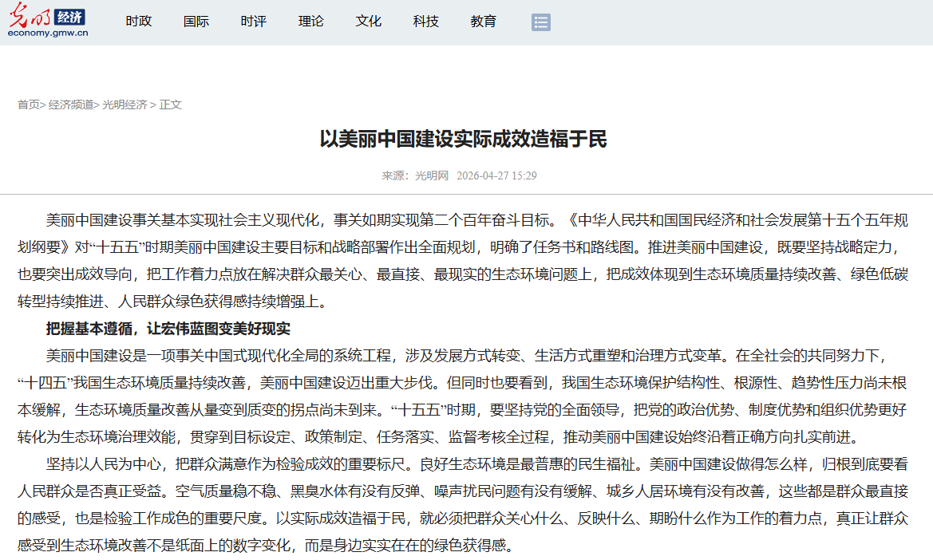
Task: Click the source label 光明网
Action: pos(432,175)
